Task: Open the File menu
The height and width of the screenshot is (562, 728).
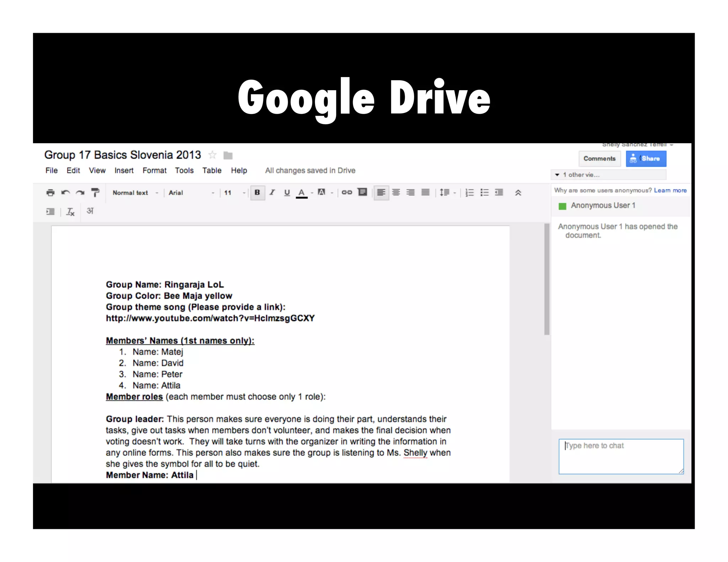Action: (x=52, y=171)
